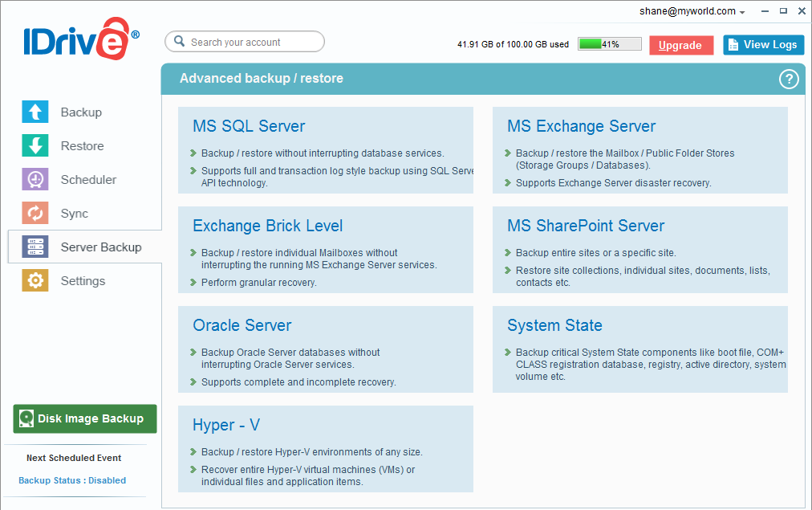Select the Server Backup tab label
The image size is (812, 510).
(101, 247)
